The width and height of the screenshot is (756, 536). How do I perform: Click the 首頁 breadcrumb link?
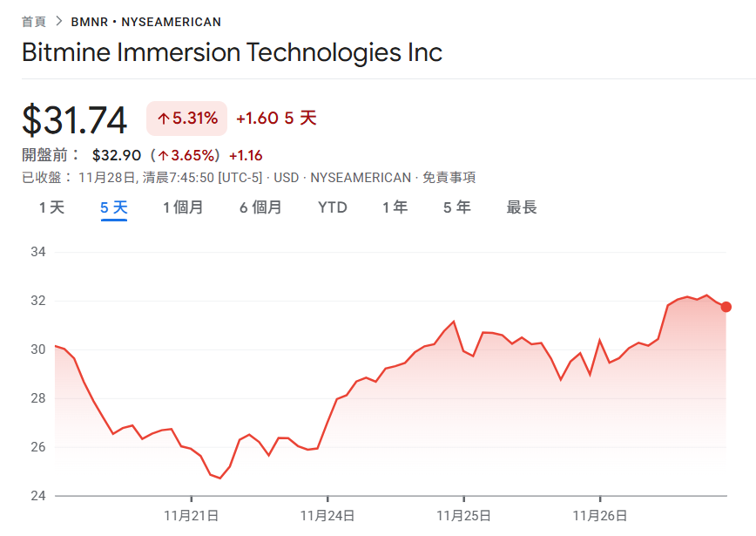(x=34, y=22)
